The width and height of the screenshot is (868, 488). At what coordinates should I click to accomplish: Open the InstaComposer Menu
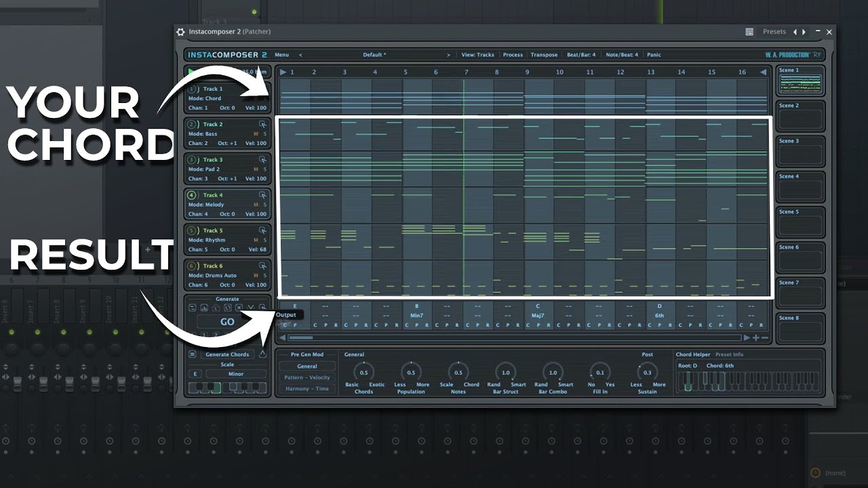pos(281,55)
